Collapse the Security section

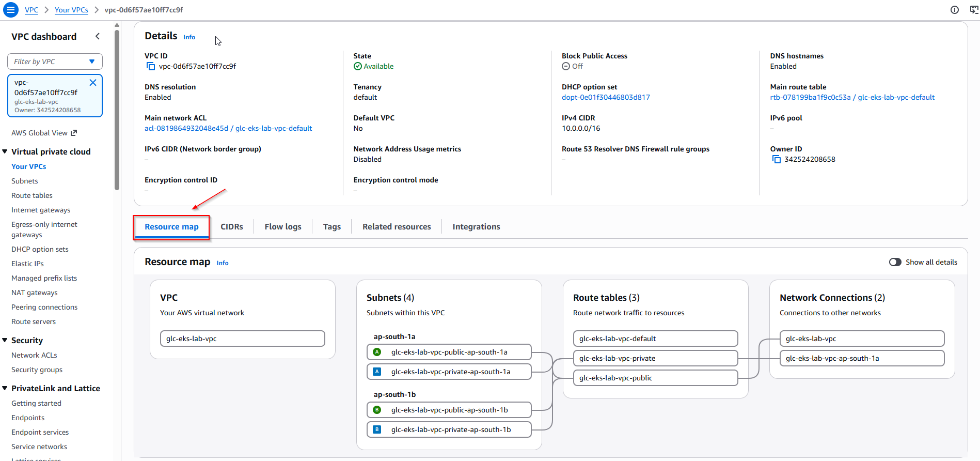[x=5, y=340]
